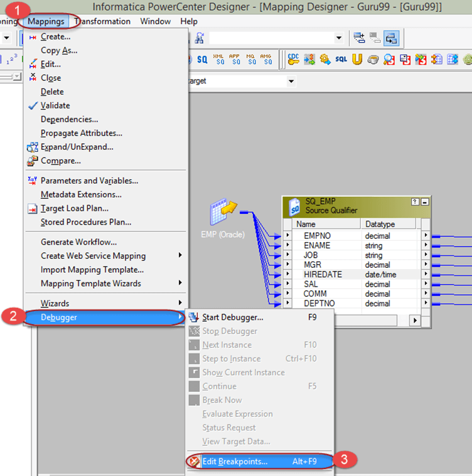Choose Import Mapping Template...
The image size is (472, 476).
click(x=105, y=270)
